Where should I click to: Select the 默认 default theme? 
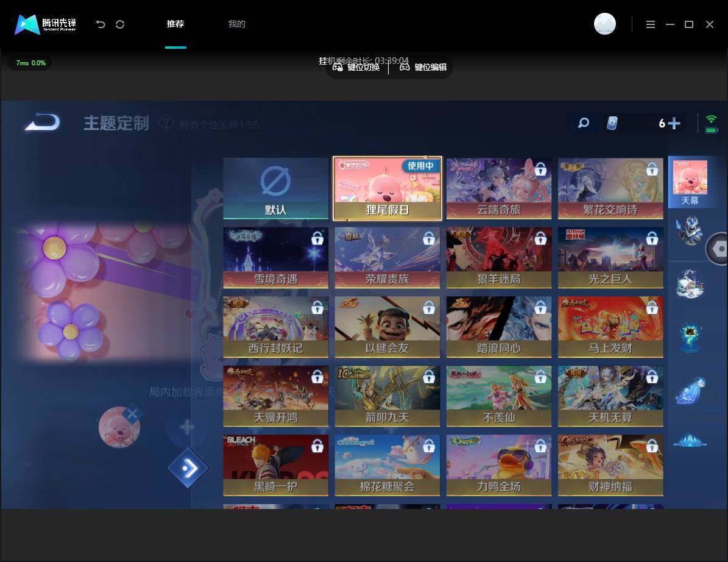276,188
